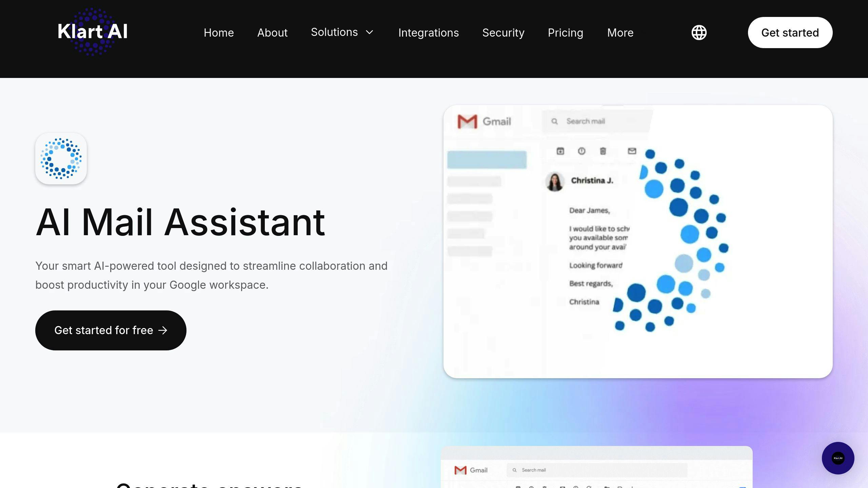Expand the More navigation menu item
Viewport: 868px width, 488px height.
point(620,32)
